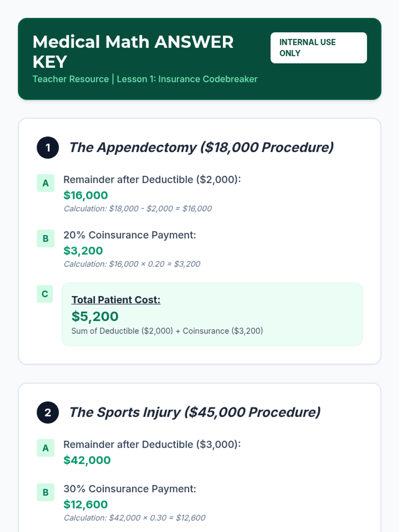The height and width of the screenshot is (532, 399).
Task: Click the underlined Total Patient Cost heading
Action: point(116,300)
